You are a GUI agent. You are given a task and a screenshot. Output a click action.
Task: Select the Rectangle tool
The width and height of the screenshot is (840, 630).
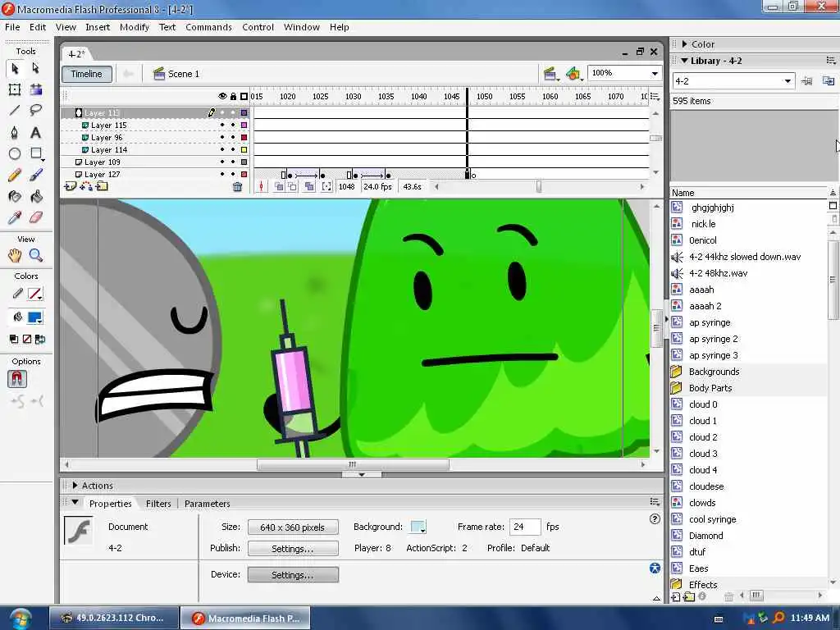point(35,153)
